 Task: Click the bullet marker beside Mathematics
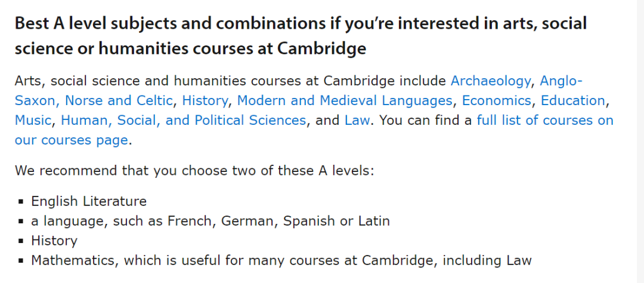click(21, 261)
